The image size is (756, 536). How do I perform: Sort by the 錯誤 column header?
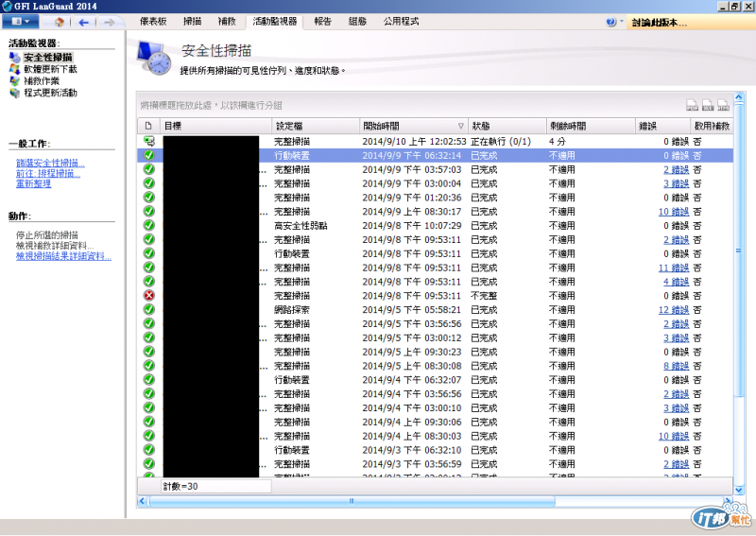pos(662,126)
